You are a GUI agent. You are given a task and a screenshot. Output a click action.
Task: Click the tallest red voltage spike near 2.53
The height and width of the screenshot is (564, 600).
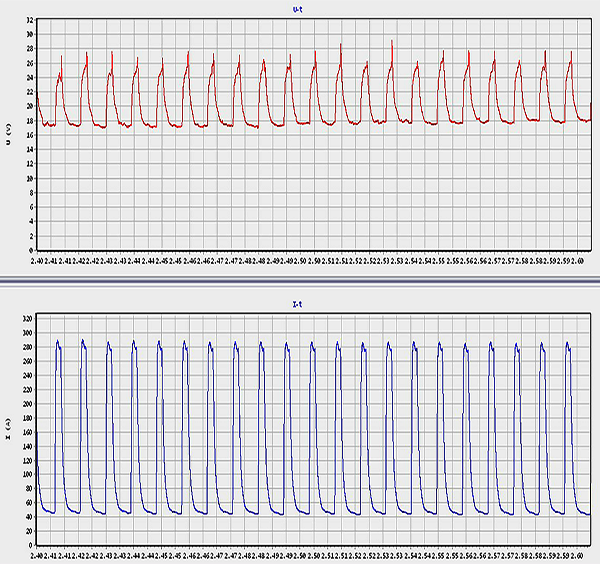click(392, 41)
